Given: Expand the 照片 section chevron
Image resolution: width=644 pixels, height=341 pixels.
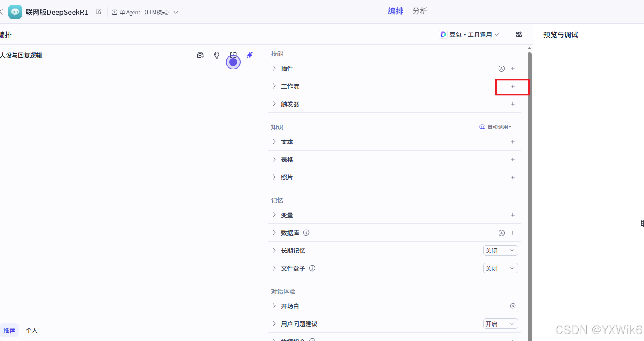Looking at the screenshot, I should coord(274,177).
